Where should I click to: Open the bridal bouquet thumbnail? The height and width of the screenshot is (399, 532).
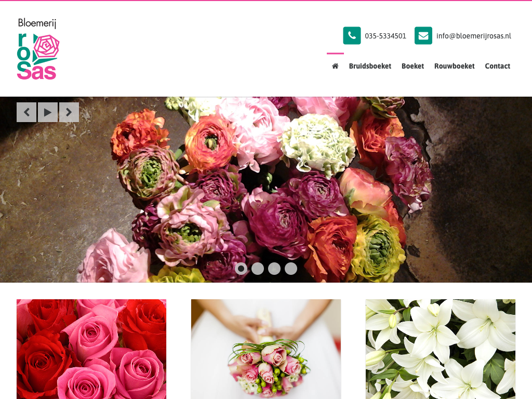click(266, 349)
